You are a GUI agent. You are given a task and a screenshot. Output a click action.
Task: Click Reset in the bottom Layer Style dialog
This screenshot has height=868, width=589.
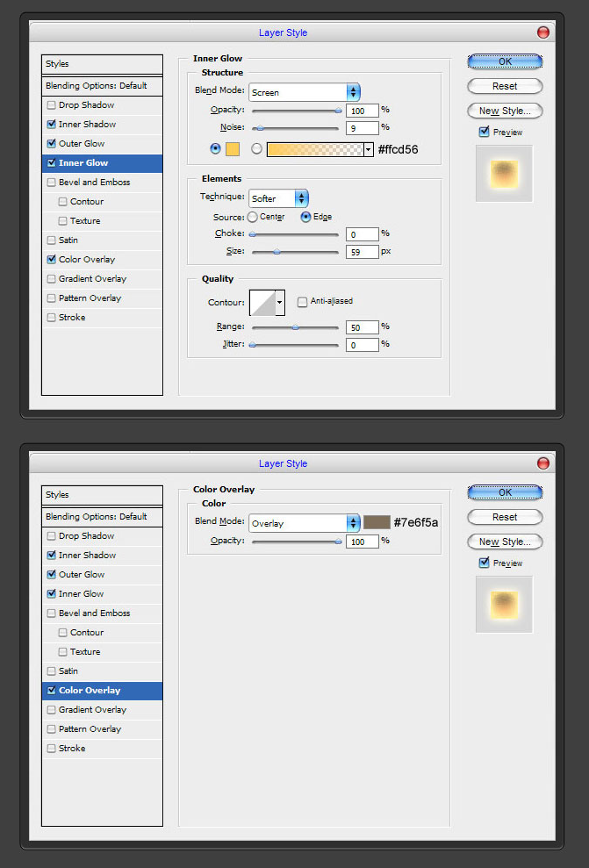[505, 517]
